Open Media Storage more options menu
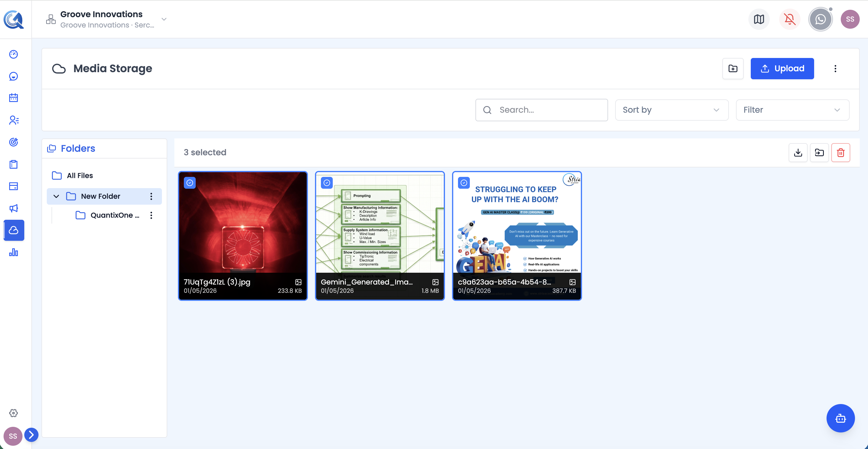 click(x=835, y=69)
